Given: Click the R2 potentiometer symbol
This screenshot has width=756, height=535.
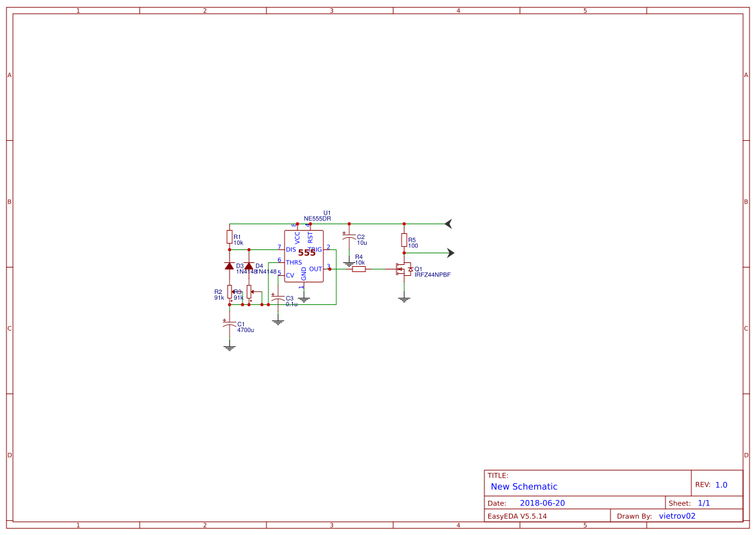Looking at the screenshot, I should pos(229,291).
